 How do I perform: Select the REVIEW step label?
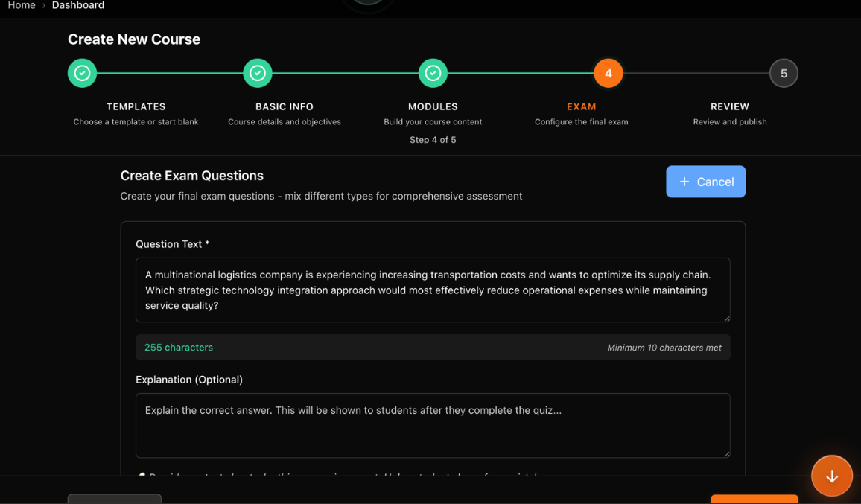click(x=730, y=106)
